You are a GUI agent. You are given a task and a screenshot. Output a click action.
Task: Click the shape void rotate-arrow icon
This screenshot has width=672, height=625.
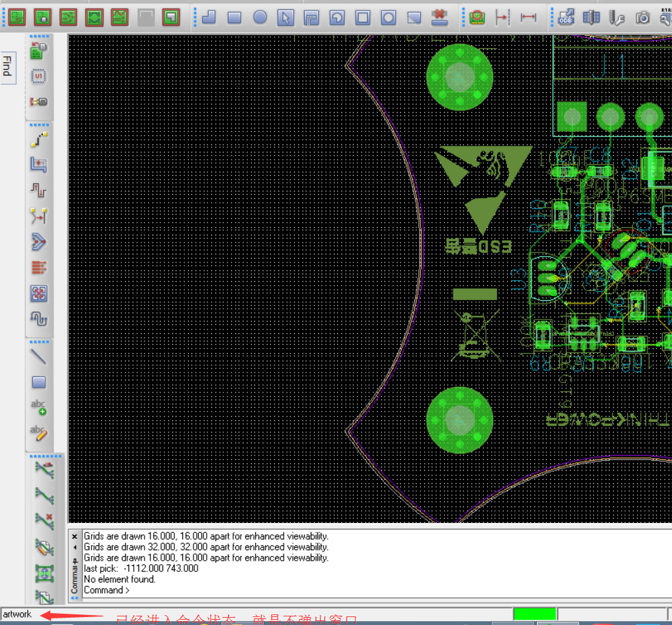pos(337,18)
